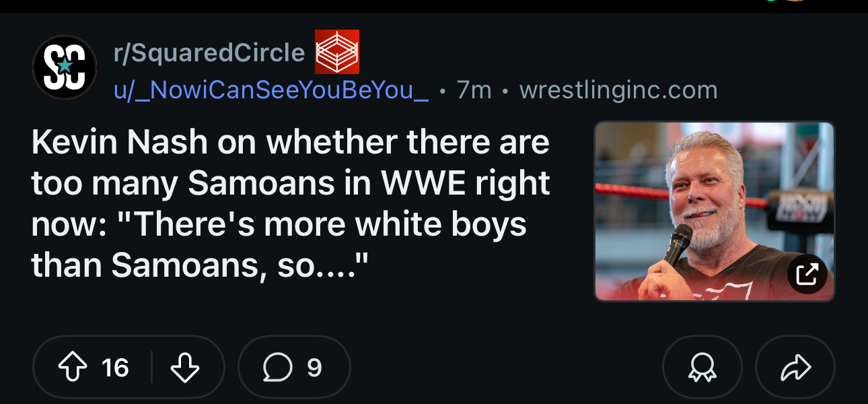Screen dimensions: 868x404
Task: Go to r/SquaredCircle subreddit
Action: [209, 53]
